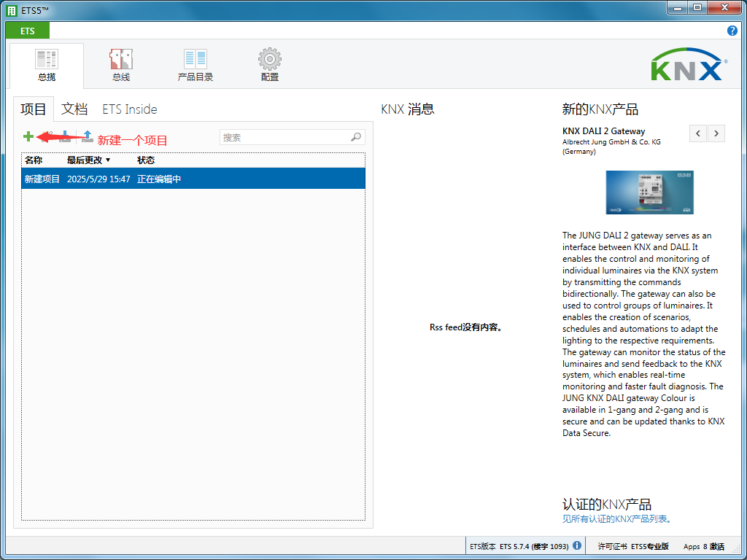Open the 配置 settings page

[270, 65]
